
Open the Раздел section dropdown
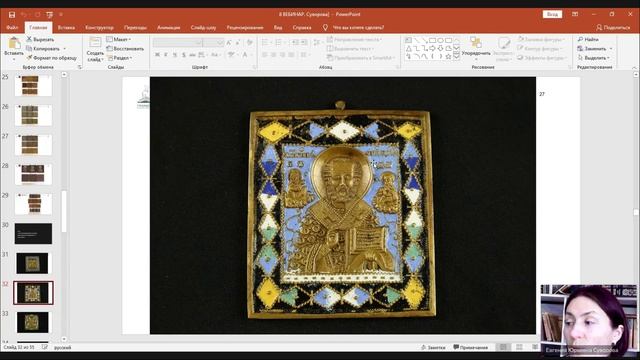point(120,58)
